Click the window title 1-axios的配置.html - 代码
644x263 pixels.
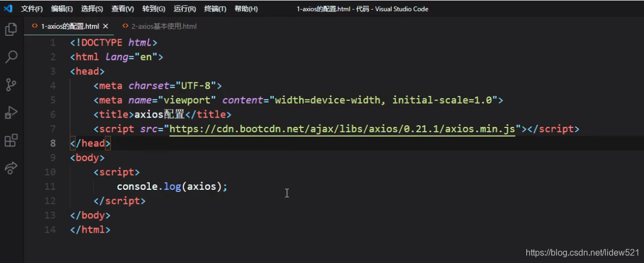334,9
